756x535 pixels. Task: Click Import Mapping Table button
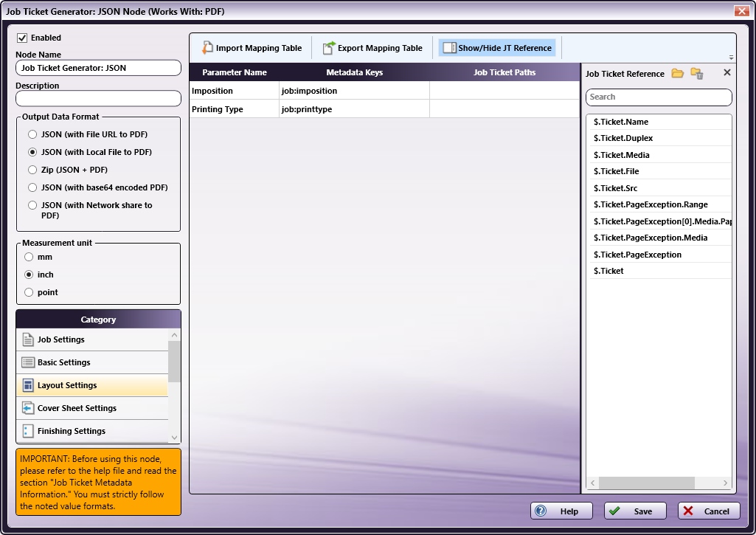[252, 48]
